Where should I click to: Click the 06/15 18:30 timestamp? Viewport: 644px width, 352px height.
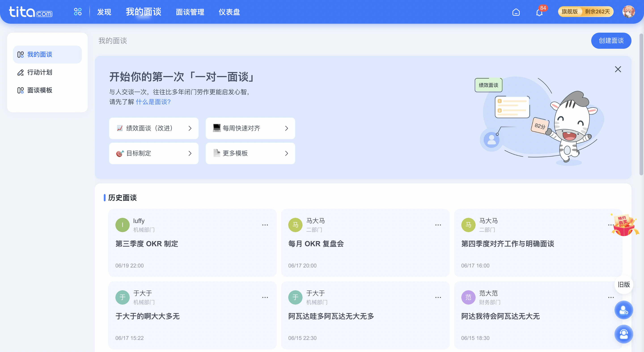(x=475, y=338)
